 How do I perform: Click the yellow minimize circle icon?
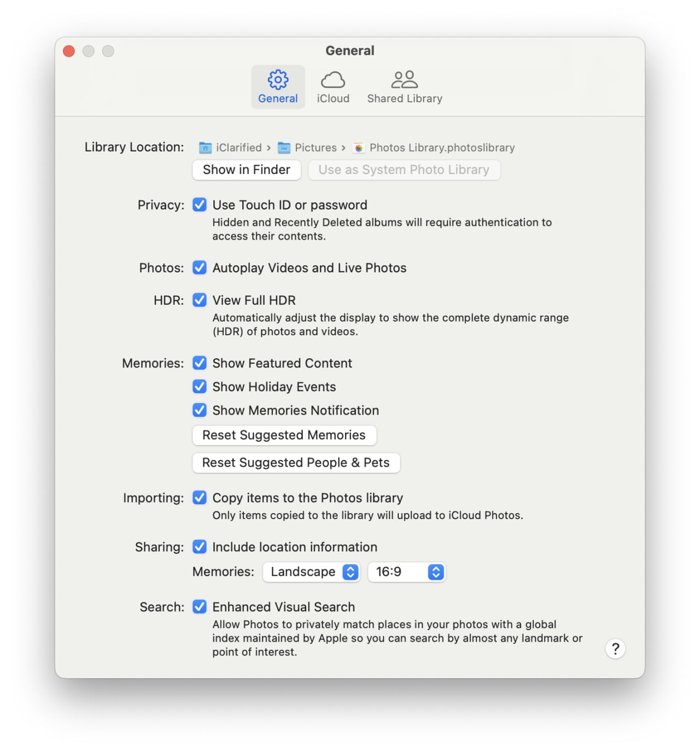point(88,51)
